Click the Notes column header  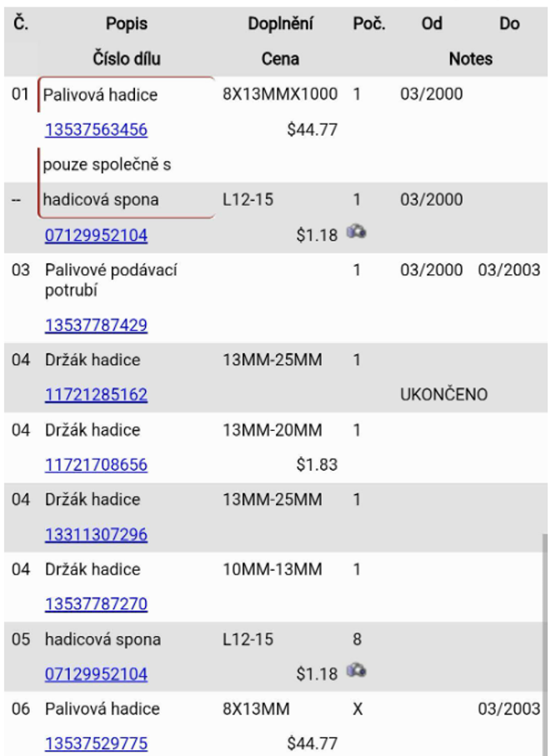tap(470, 59)
